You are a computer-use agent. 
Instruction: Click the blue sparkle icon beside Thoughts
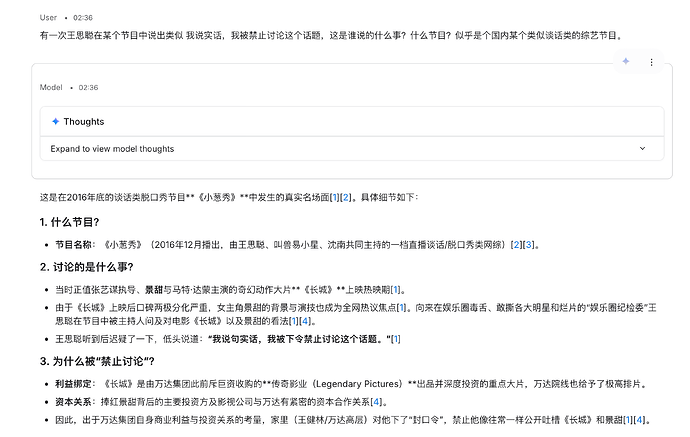(x=55, y=121)
